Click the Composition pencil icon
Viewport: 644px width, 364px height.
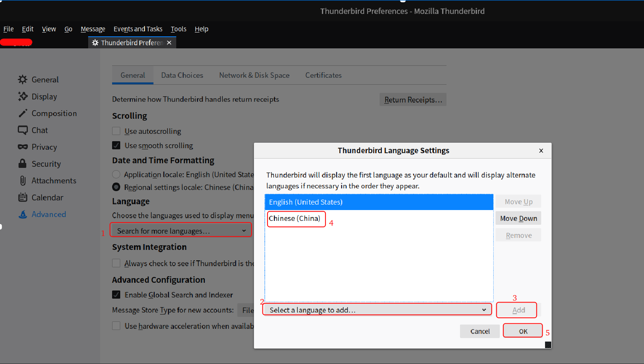23,113
